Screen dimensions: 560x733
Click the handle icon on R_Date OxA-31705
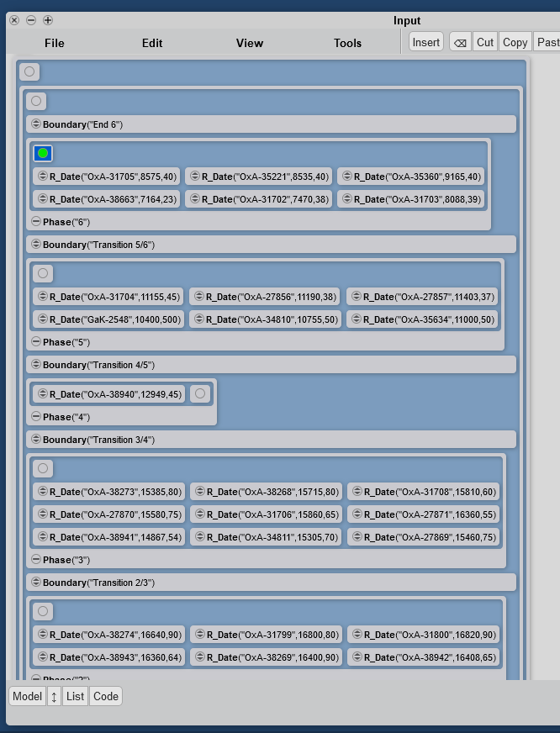click(x=41, y=177)
